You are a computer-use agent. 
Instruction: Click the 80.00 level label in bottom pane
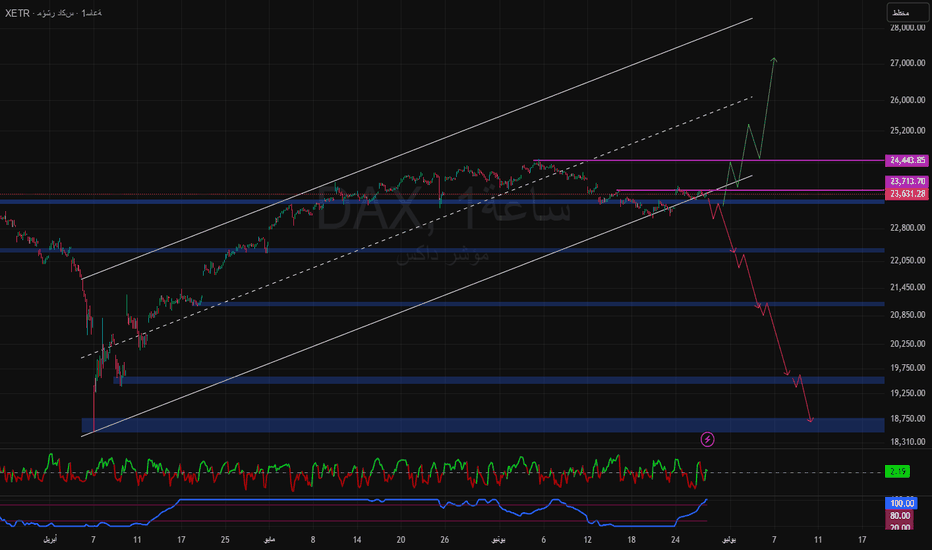click(x=900, y=516)
